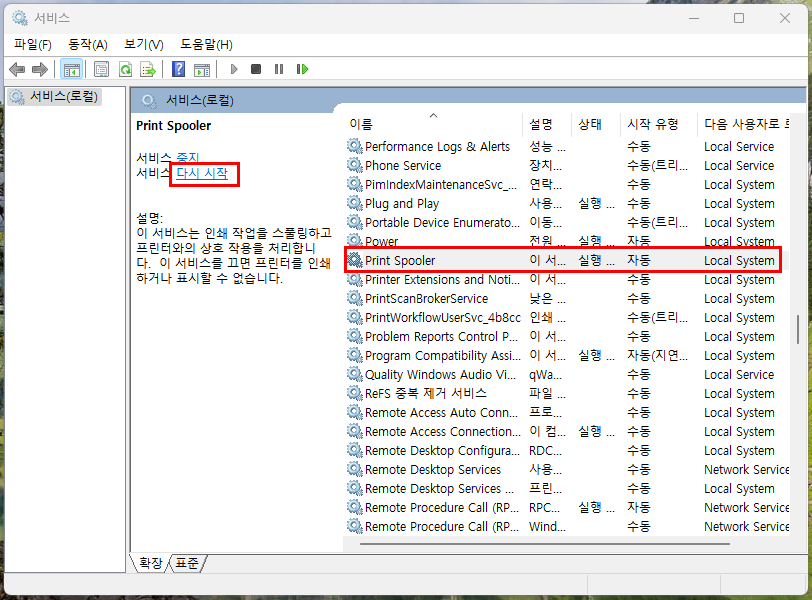Pause the service with the pause icon
Image resolution: width=812 pixels, height=600 pixels.
click(x=281, y=69)
